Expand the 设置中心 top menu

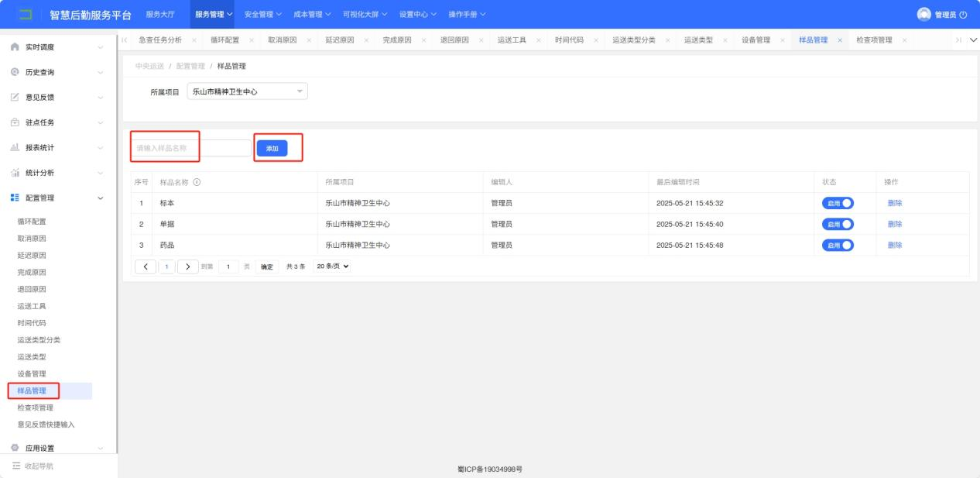(x=418, y=14)
